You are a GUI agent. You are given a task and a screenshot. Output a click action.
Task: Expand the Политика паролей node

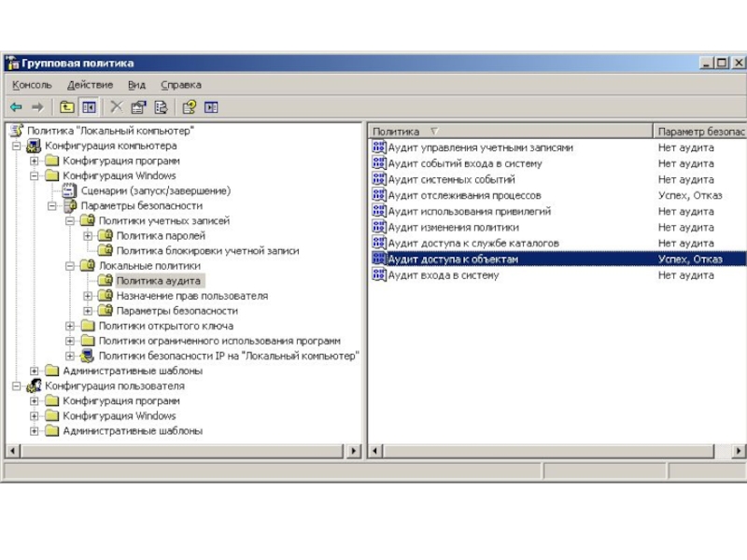[x=88, y=236]
